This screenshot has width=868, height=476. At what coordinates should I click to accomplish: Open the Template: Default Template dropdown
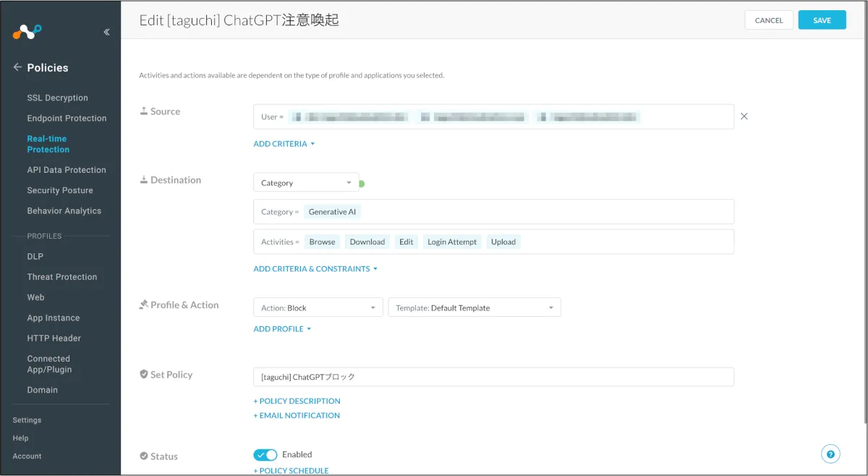475,307
